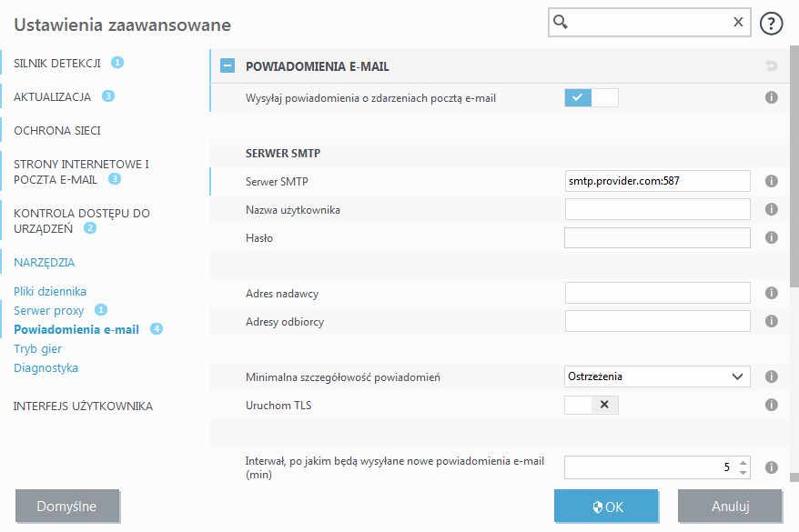The image size is (799, 532).
Task: Collapse the Powiadomienia e-mail section
Action: coord(228,66)
